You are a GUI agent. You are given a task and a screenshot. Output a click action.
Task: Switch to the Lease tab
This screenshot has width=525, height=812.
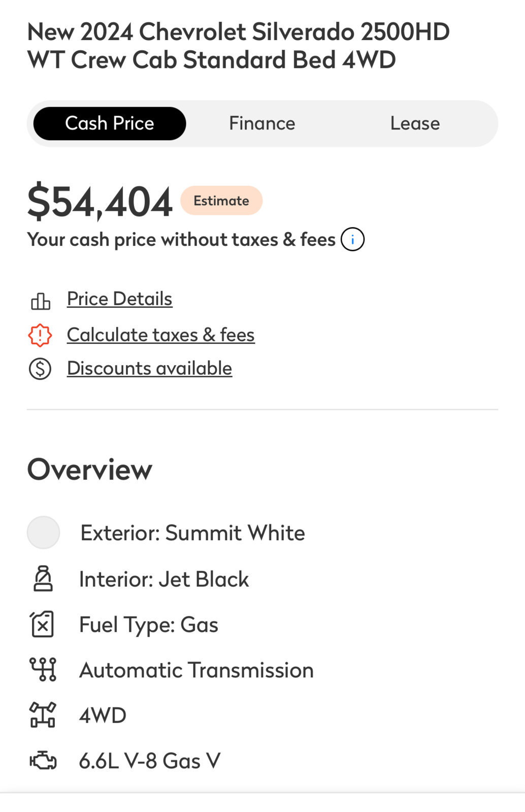[x=415, y=123]
